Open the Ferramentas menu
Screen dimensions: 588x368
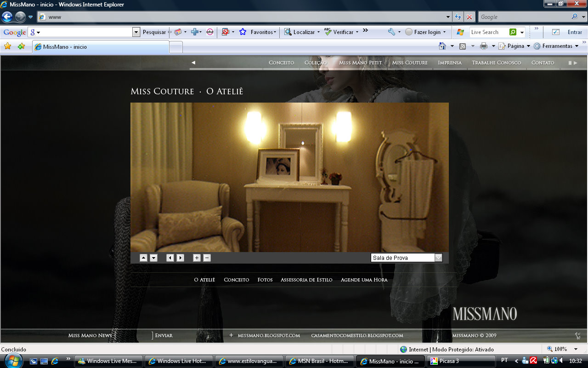pyautogui.click(x=556, y=46)
